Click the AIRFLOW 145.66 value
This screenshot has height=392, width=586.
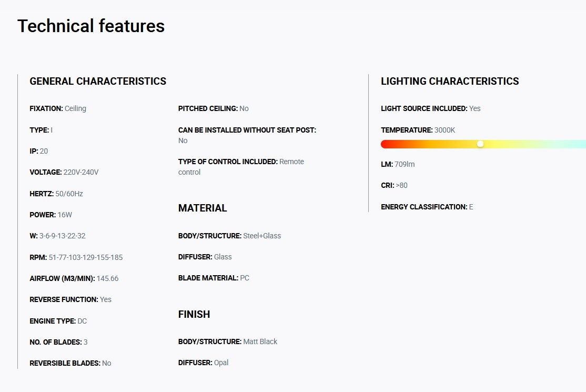108,278
